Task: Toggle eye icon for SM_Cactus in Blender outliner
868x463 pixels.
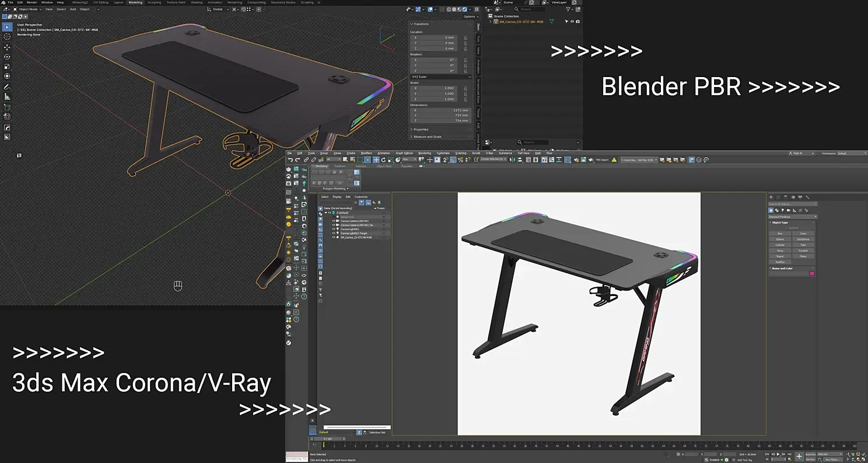Action: tap(572, 22)
